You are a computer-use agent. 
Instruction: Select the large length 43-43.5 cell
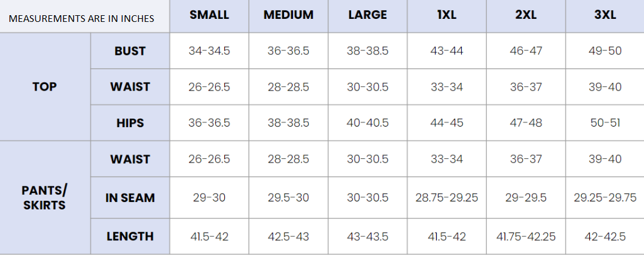(367, 236)
